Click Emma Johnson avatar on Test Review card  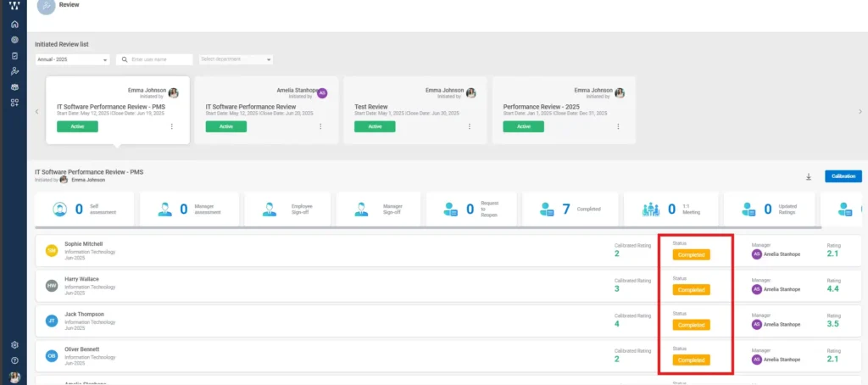[x=471, y=93]
